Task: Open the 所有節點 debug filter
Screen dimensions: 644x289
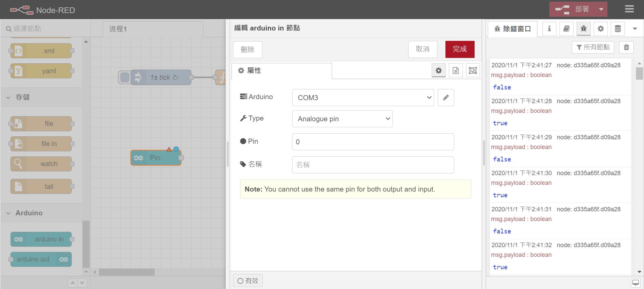Action: point(593,47)
